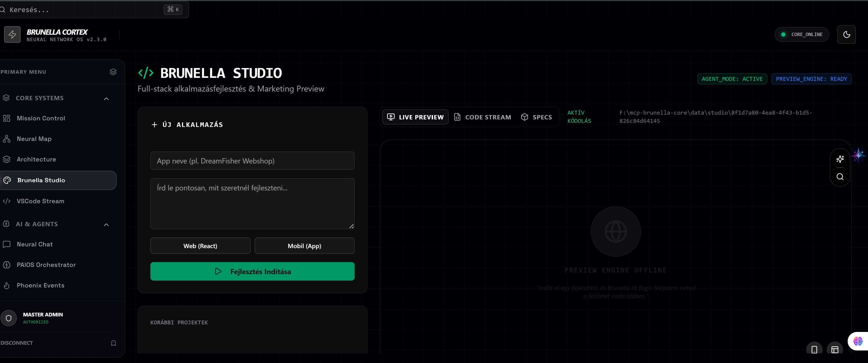
Task: Click the lightning bolt logo icon
Action: point(12,34)
